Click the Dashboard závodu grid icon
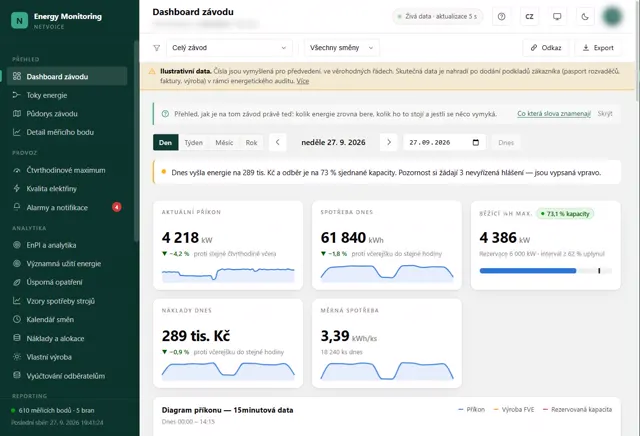Viewport: 640px width, 436px height. click(17, 76)
